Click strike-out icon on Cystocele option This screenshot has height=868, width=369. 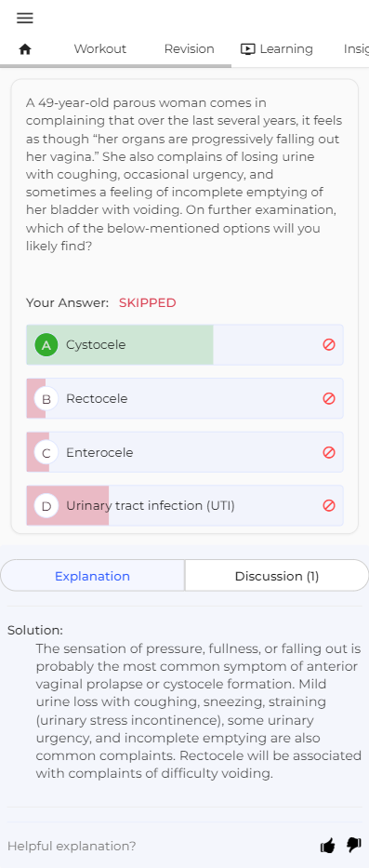[329, 345]
